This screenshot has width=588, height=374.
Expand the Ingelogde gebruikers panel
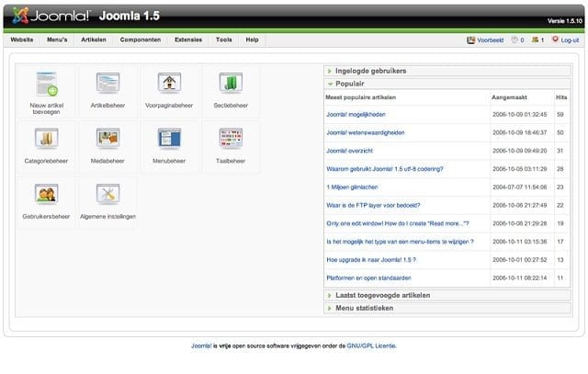(447, 71)
